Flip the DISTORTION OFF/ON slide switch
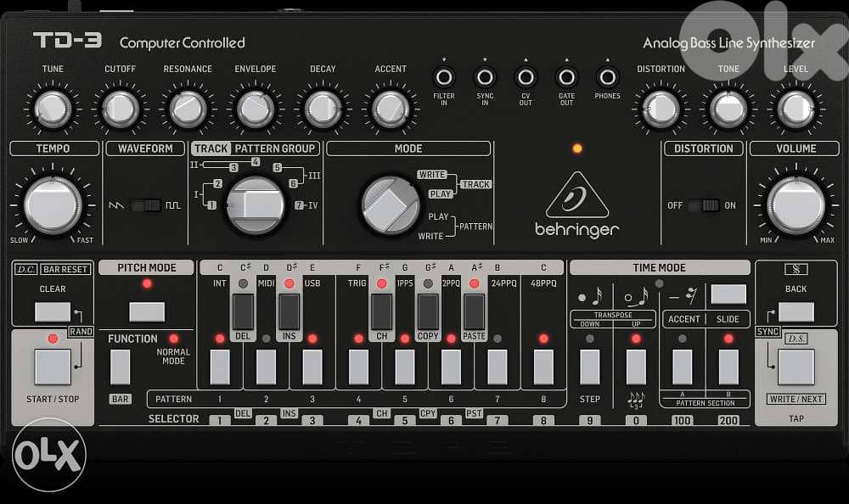Screen dimensions: 849x504 [x=703, y=205]
